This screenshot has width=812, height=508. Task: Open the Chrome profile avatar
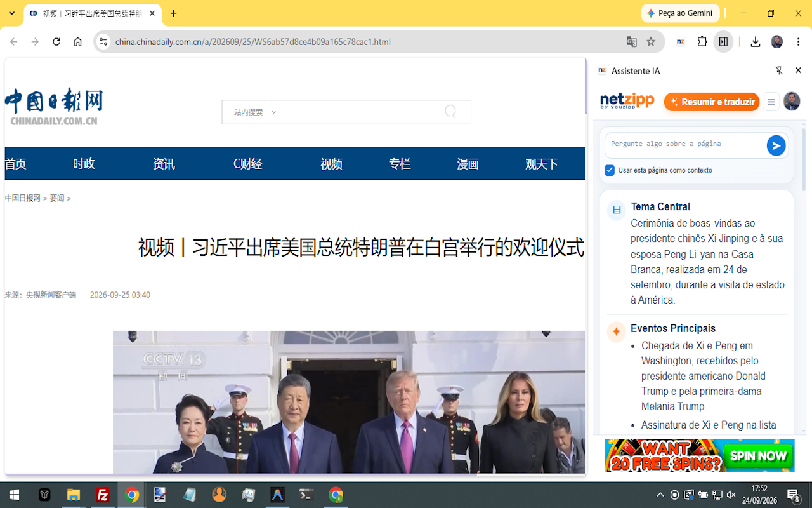[x=777, y=42]
